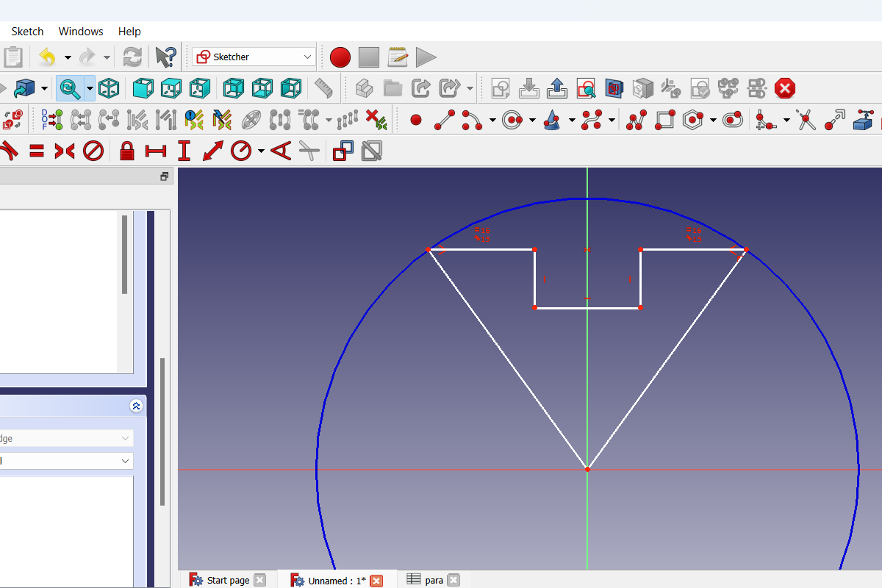Select the Create line tool
The image size is (882, 588).
tap(444, 120)
